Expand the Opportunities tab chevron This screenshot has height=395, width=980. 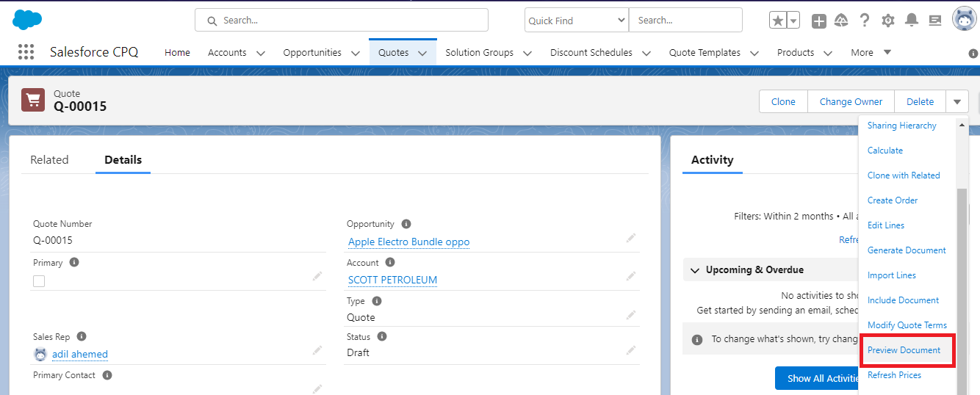356,53
